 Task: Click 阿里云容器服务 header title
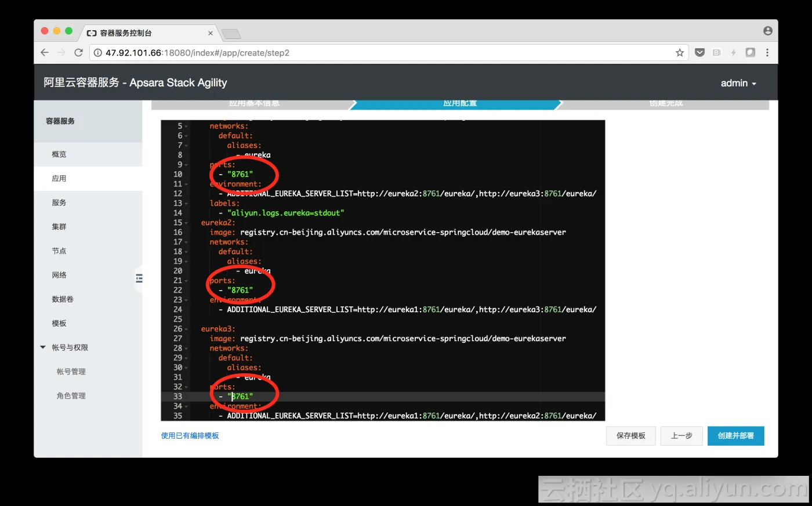(135, 83)
